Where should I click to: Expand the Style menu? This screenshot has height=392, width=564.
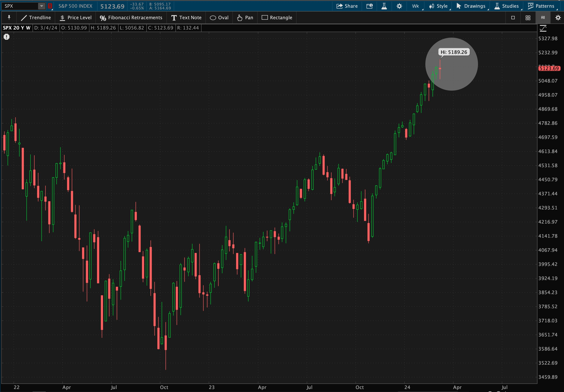438,6
